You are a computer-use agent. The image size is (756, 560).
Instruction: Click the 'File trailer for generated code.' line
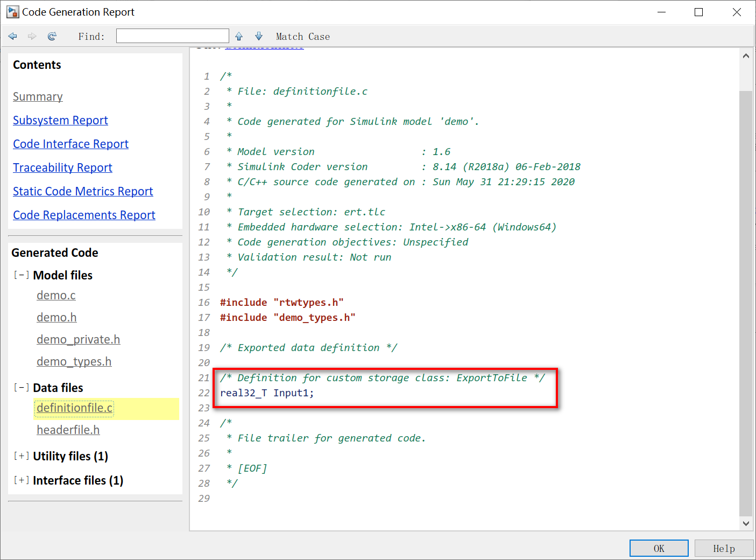click(326, 438)
